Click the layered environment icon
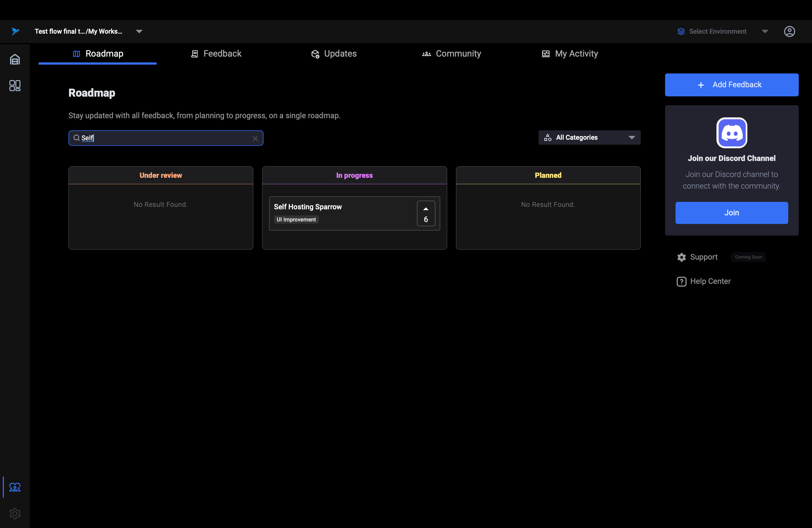The image size is (812, 528). [681, 31]
